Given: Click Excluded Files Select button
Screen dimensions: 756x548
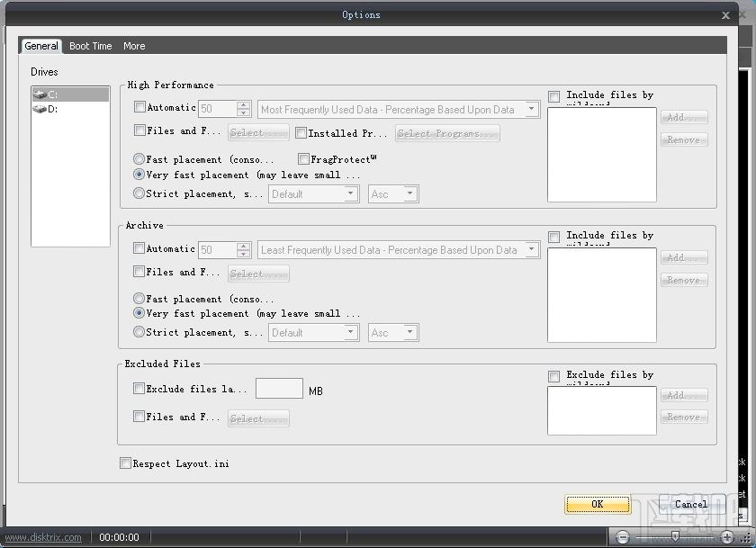Looking at the screenshot, I should point(258,418).
